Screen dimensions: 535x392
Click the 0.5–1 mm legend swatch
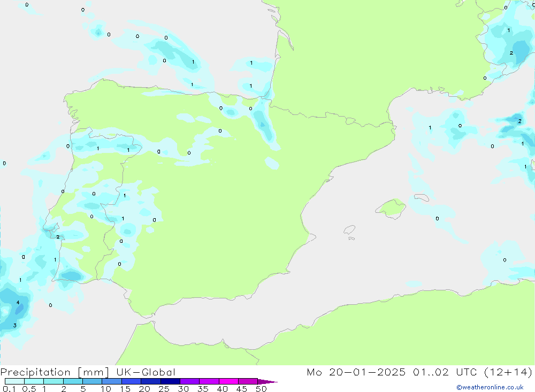pyautogui.click(x=34, y=381)
